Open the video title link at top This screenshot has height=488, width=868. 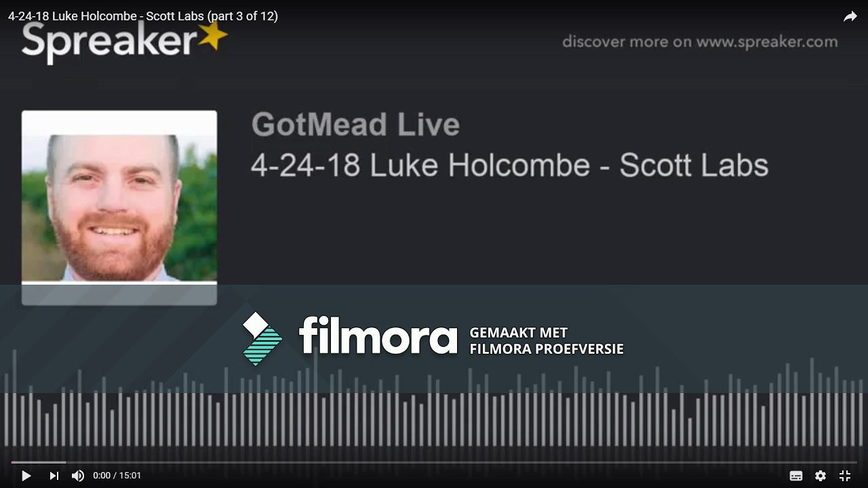(143, 16)
